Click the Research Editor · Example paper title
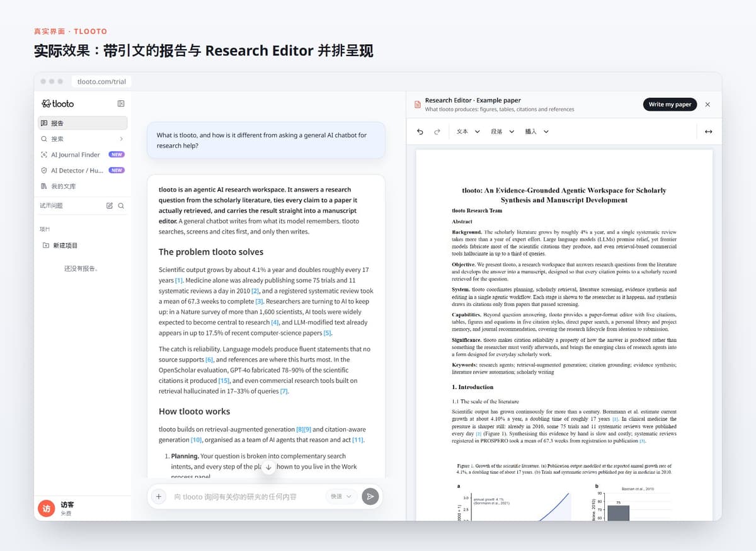756x551 pixels. coord(472,100)
